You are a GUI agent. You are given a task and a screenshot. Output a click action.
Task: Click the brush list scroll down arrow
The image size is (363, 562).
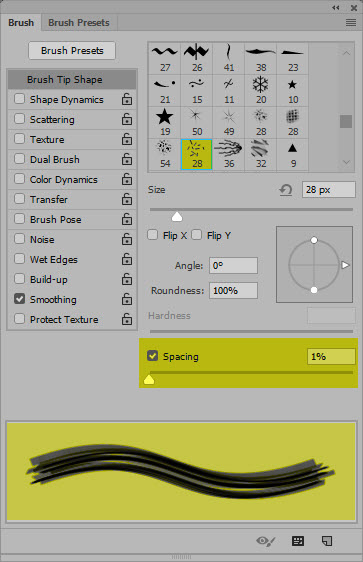[347, 162]
